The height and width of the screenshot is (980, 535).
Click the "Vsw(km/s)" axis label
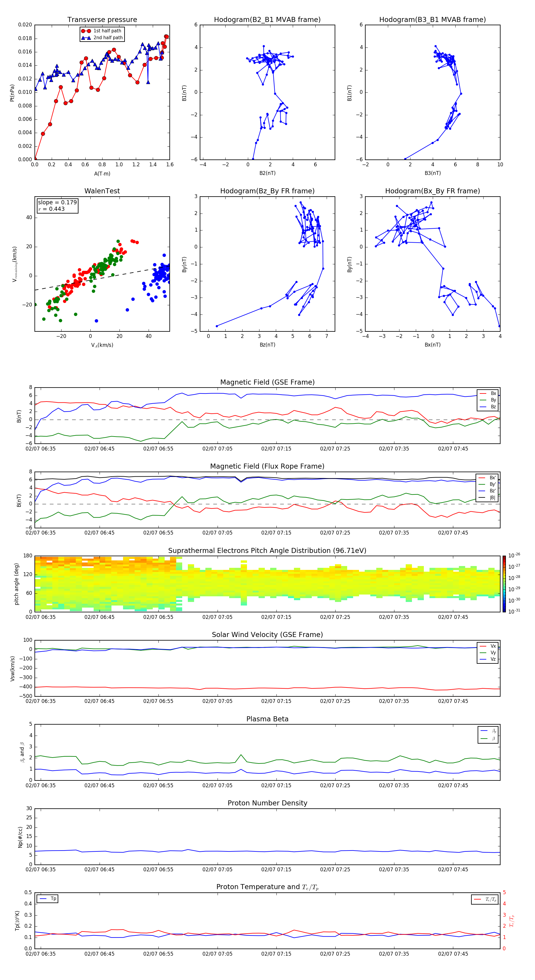click(12, 668)
